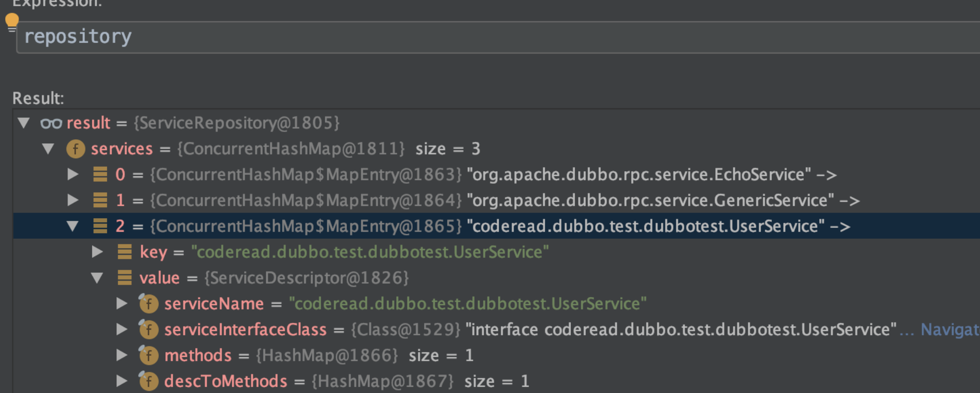Viewport: 980px width, 393px height.
Task: Expand entry 1 GenericService
Action: (73, 200)
